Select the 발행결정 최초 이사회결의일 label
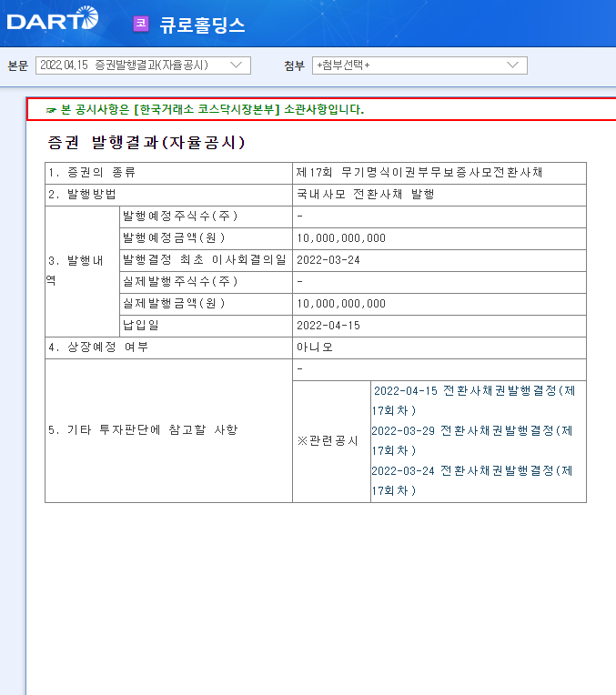The height and width of the screenshot is (695, 616). (x=205, y=260)
